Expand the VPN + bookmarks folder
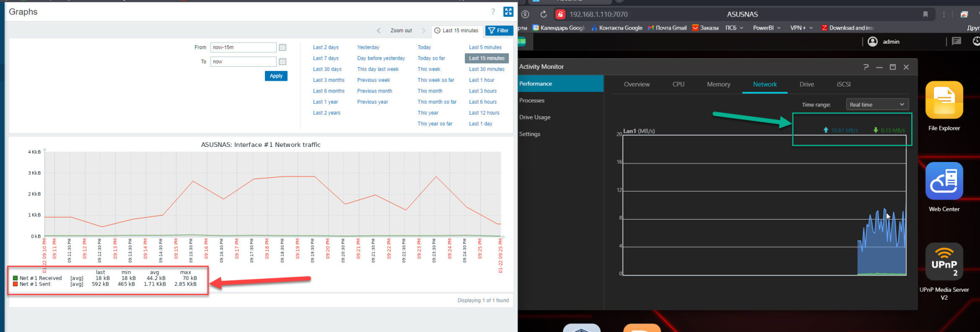The height and width of the screenshot is (332, 980). [802, 28]
